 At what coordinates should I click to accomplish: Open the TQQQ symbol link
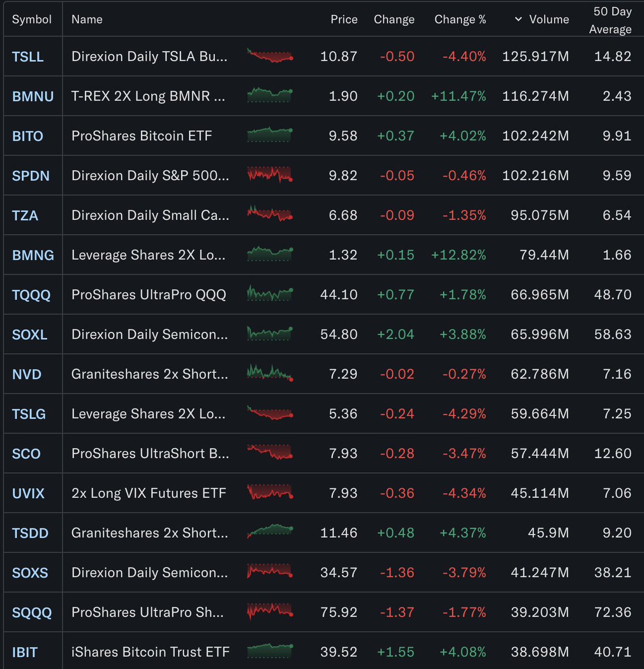31,295
